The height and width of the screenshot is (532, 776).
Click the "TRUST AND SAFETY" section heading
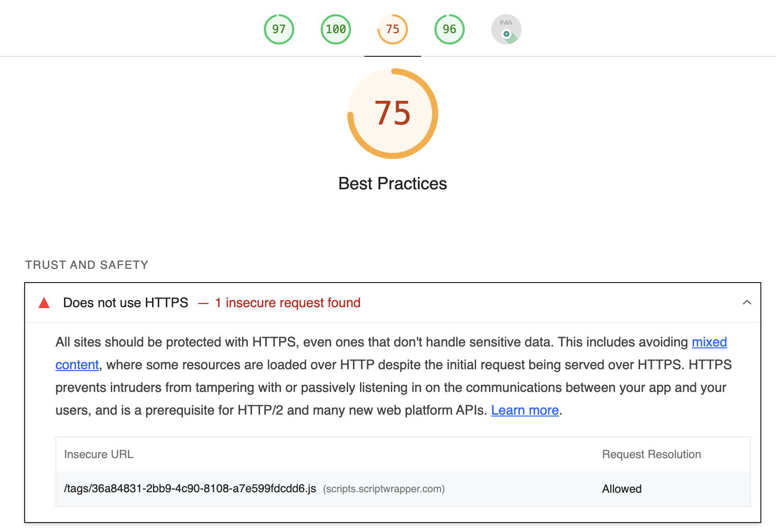(87, 265)
